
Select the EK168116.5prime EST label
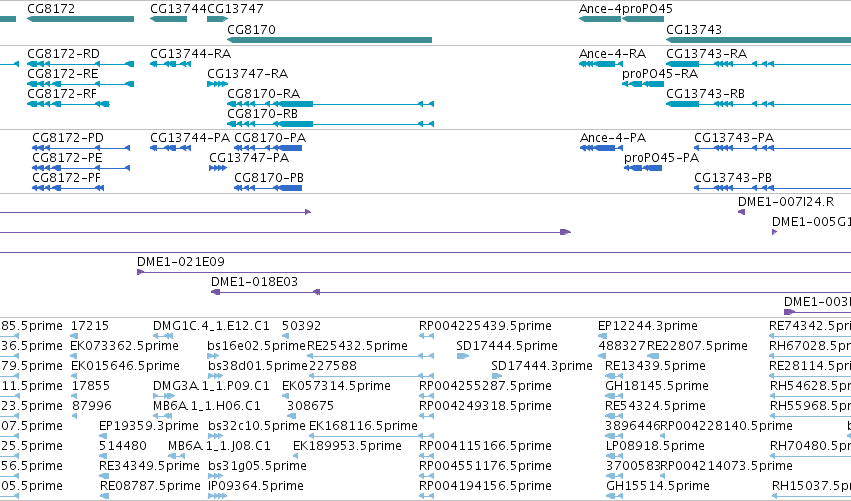click(363, 426)
